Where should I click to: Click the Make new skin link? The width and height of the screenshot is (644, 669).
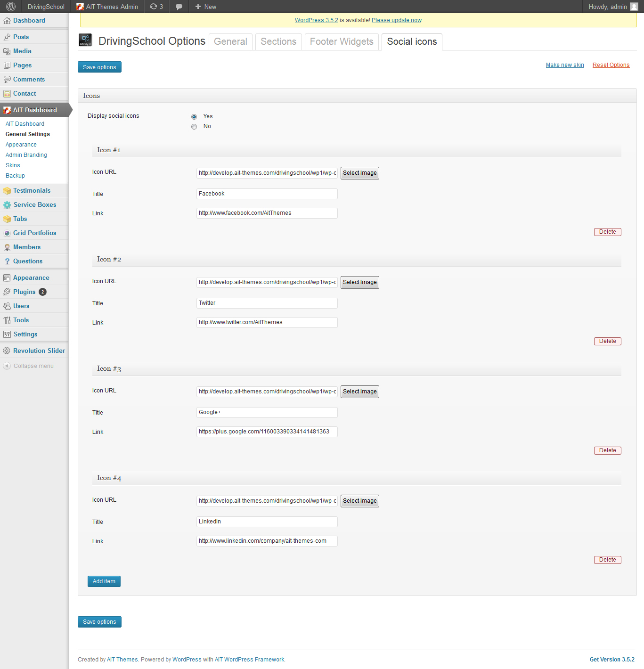(565, 65)
